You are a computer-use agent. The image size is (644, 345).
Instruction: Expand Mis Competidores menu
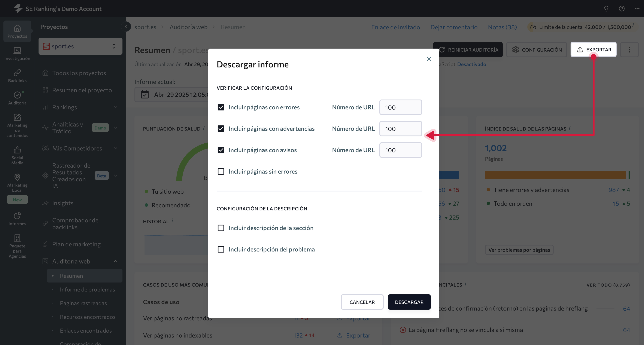[115, 148]
